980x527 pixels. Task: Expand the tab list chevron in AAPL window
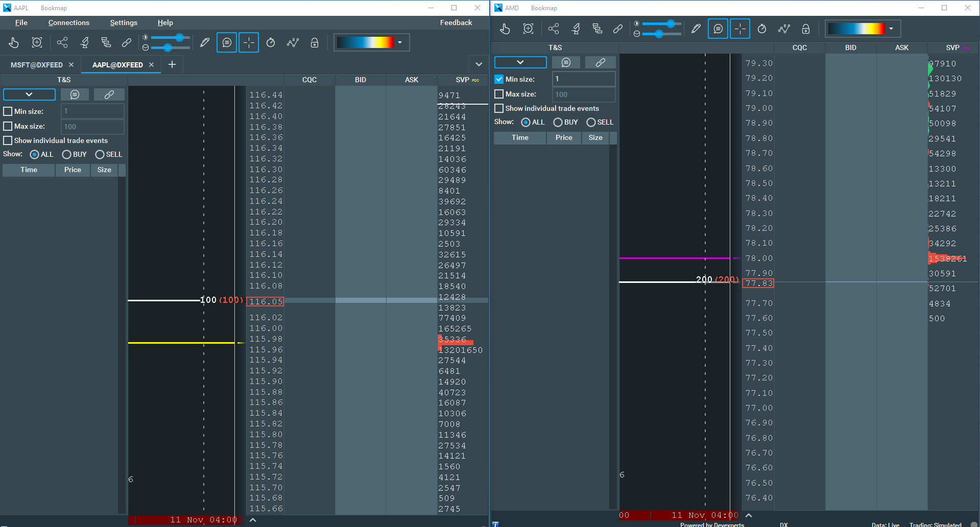pos(479,64)
